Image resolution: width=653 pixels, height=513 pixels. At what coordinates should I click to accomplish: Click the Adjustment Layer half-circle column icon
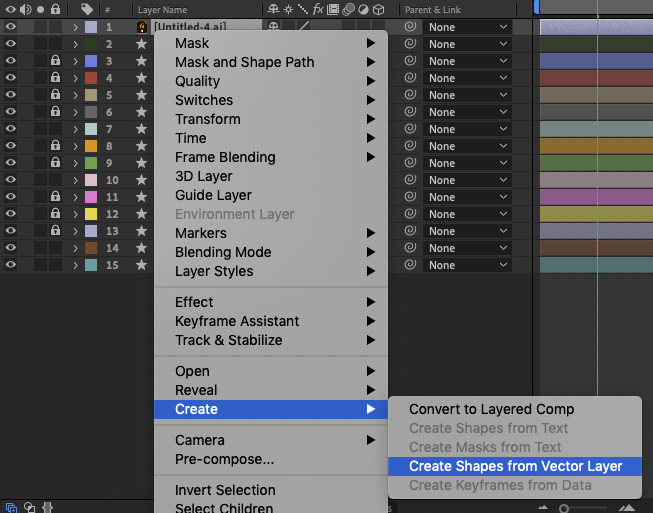[363, 9]
